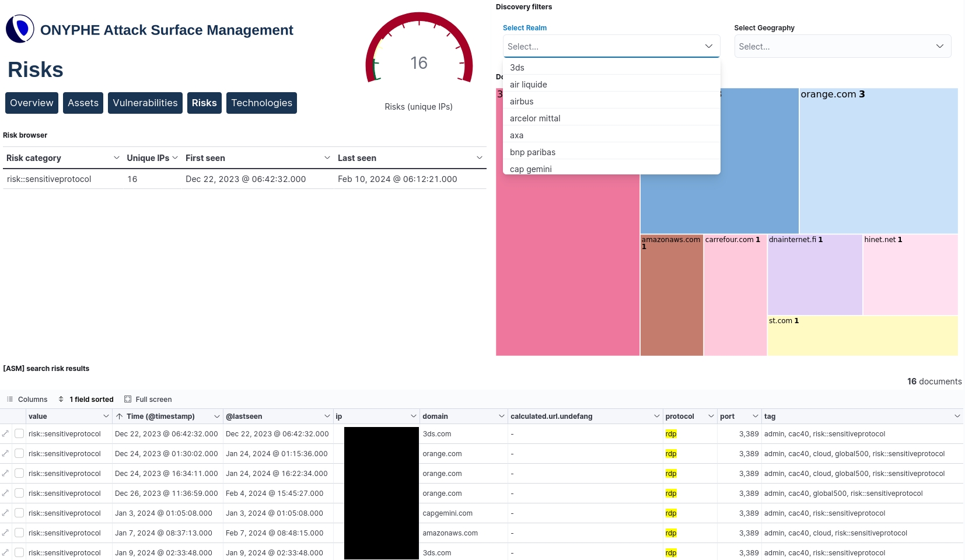The image size is (965, 560).
Task: Expand the amazonaws.com row details icon
Action: (5, 533)
